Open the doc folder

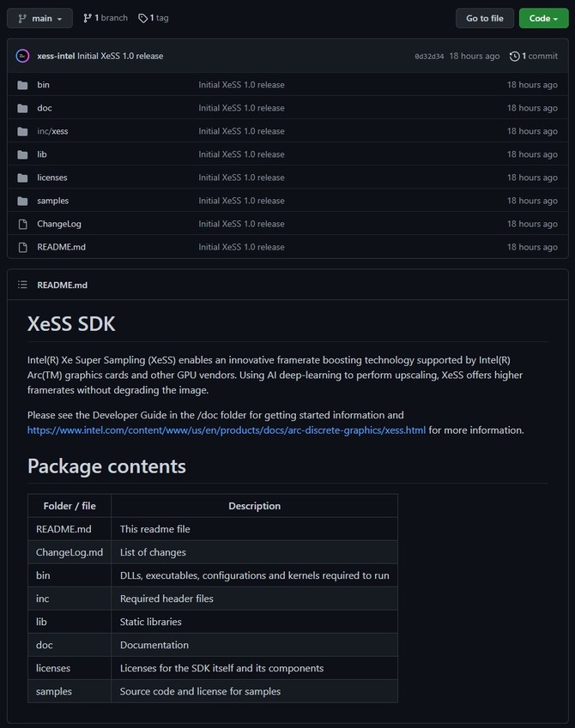pyautogui.click(x=45, y=108)
